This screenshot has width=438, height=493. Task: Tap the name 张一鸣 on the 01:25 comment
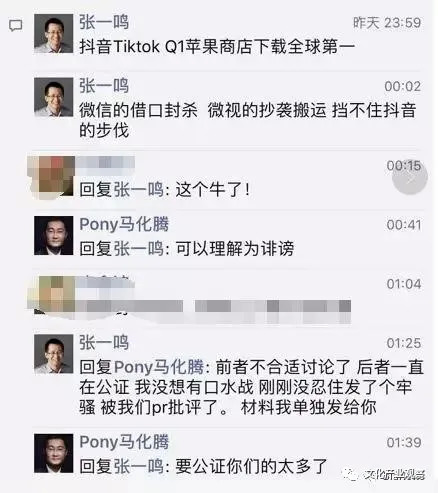[104, 343]
